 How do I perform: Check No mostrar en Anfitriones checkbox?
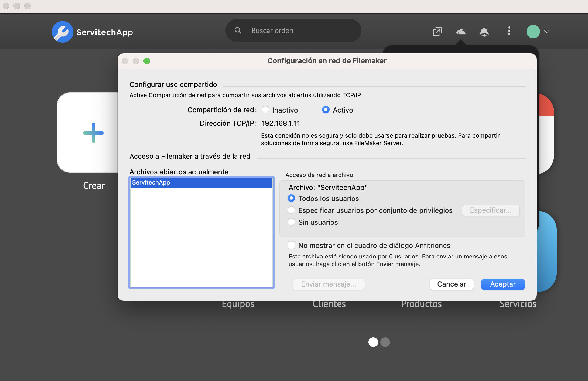tap(291, 245)
